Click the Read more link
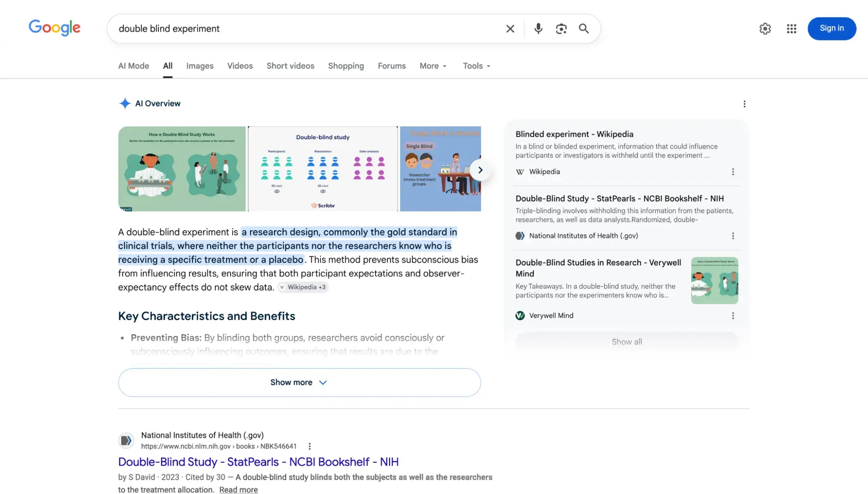 tap(238, 490)
